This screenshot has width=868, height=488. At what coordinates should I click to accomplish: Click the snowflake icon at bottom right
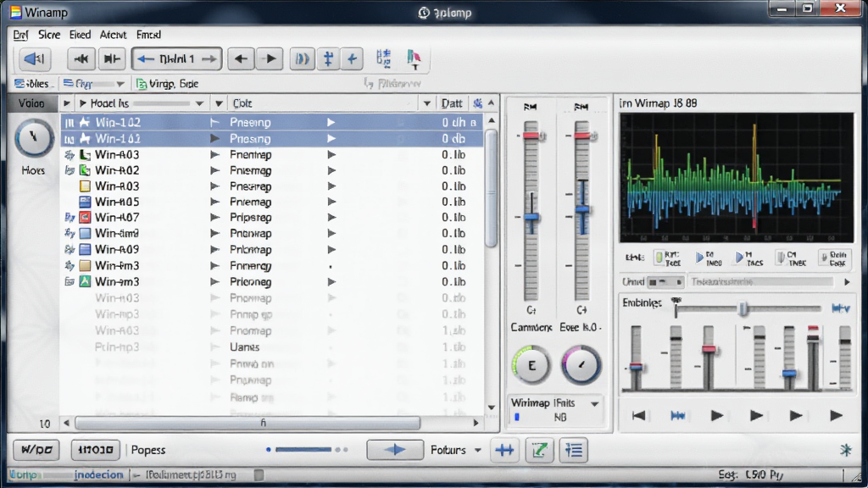(845, 450)
